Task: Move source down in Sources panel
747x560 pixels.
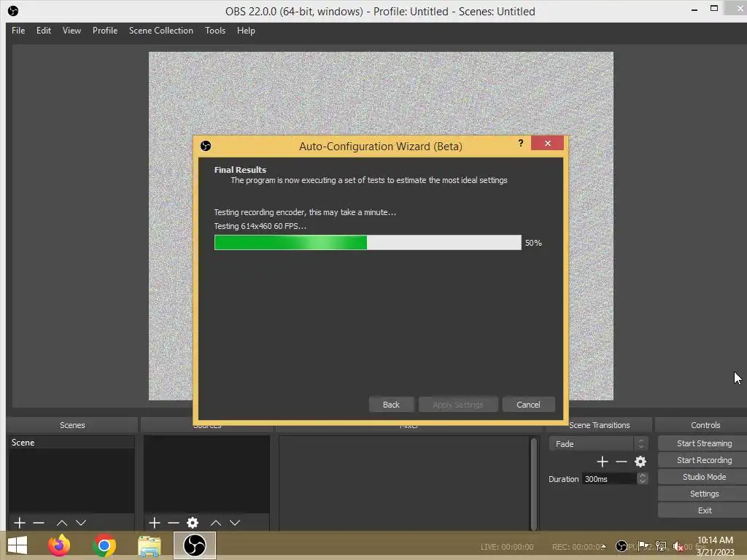Action: pyautogui.click(x=235, y=523)
